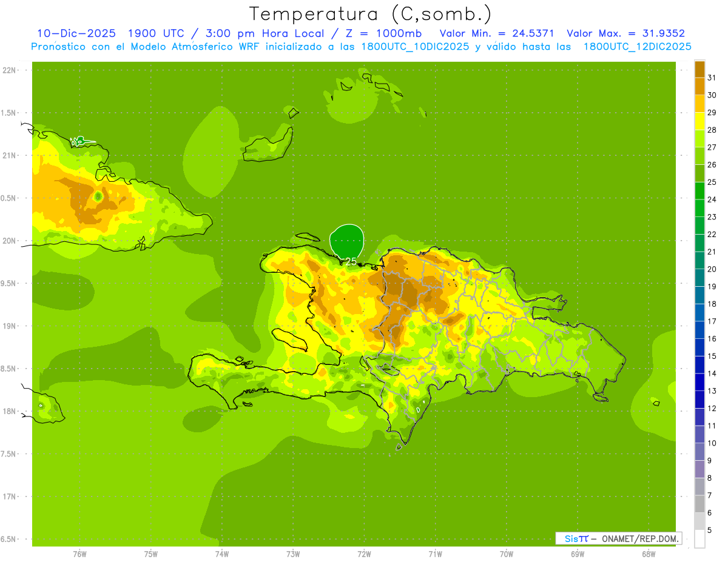Viewport: 728px width, 562px height.
Task: Click the '19N' latitude label
Action: (x=10, y=326)
